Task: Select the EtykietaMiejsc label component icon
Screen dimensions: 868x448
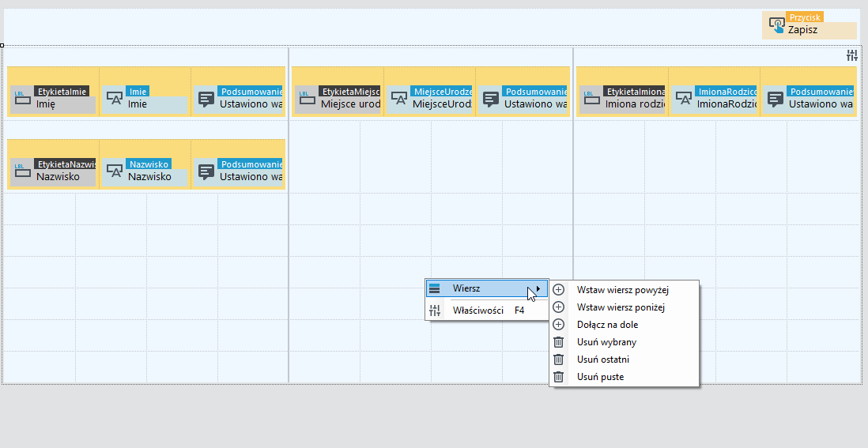Action: click(306, 99)
